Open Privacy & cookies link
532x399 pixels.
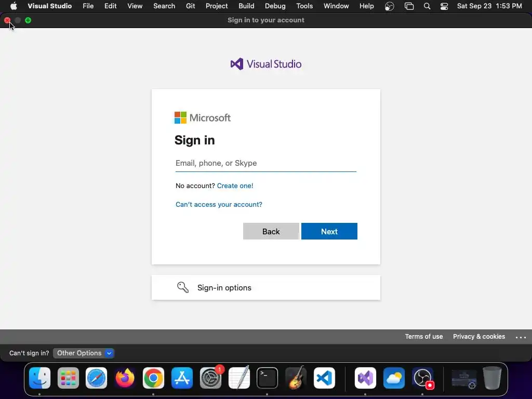pyautogui.click(x=478, y=337)
